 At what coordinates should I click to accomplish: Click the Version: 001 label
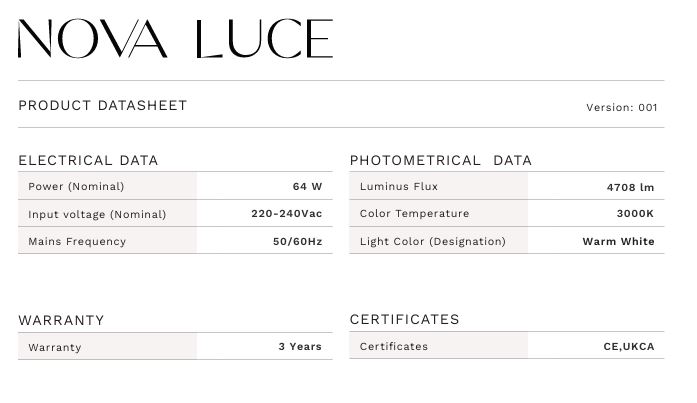(x=622, y=107)
